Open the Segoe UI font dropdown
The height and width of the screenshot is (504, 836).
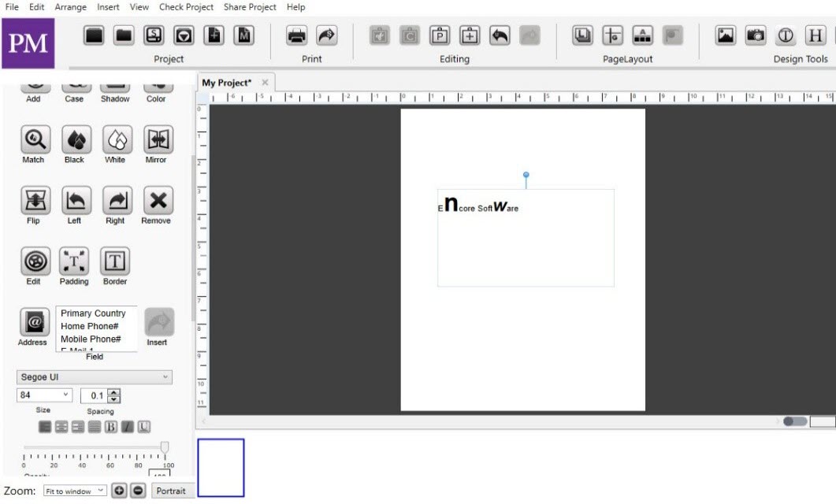(x=95, y=377)
